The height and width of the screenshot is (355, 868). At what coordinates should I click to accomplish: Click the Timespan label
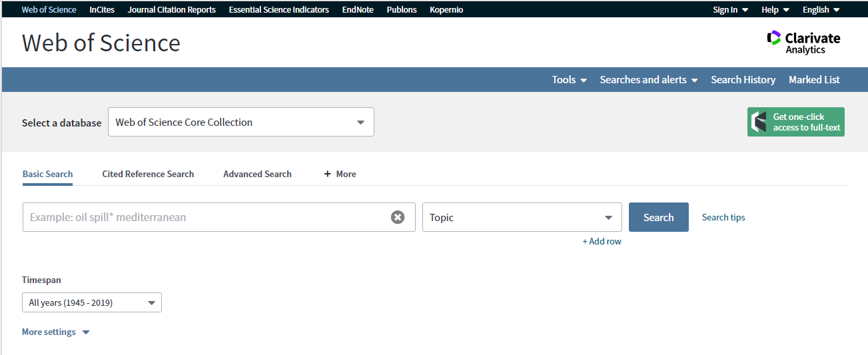coord(41,280)
